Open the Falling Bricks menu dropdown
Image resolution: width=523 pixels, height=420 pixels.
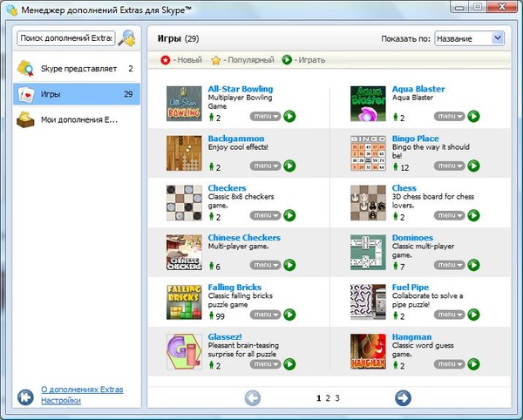[266, 315]
